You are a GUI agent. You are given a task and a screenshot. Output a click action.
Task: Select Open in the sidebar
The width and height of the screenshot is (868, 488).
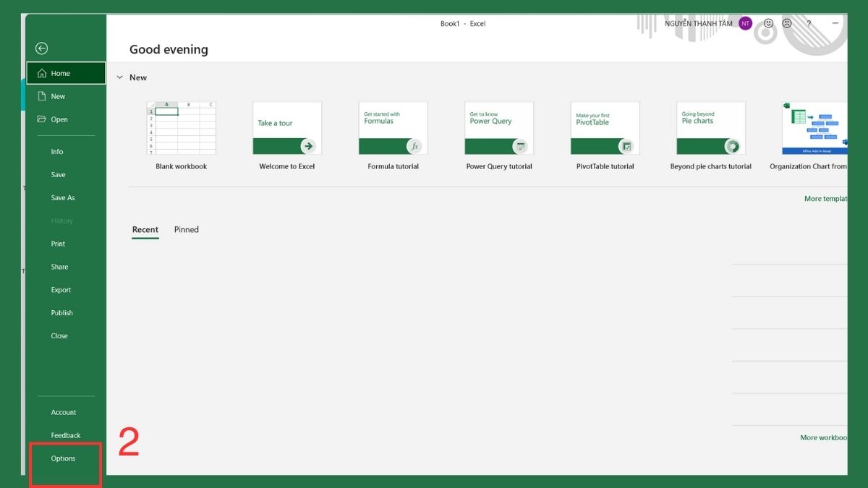pos(66,119)
